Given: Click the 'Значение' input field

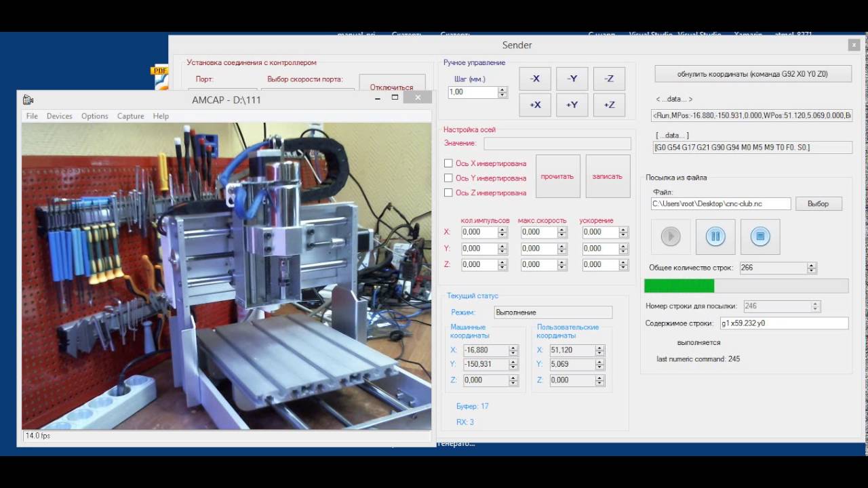Looking at the screenshot, I should [x=557, y=144].
